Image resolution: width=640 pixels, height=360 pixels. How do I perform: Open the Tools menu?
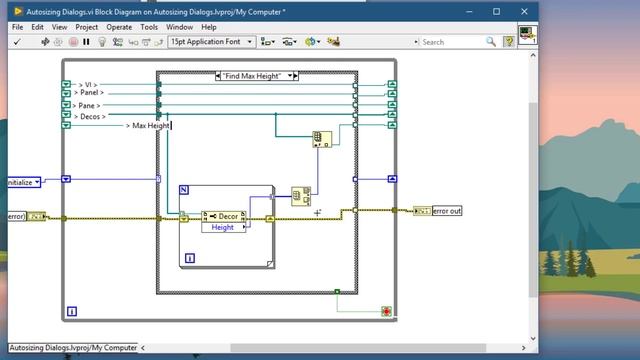[x=149, y=27]
